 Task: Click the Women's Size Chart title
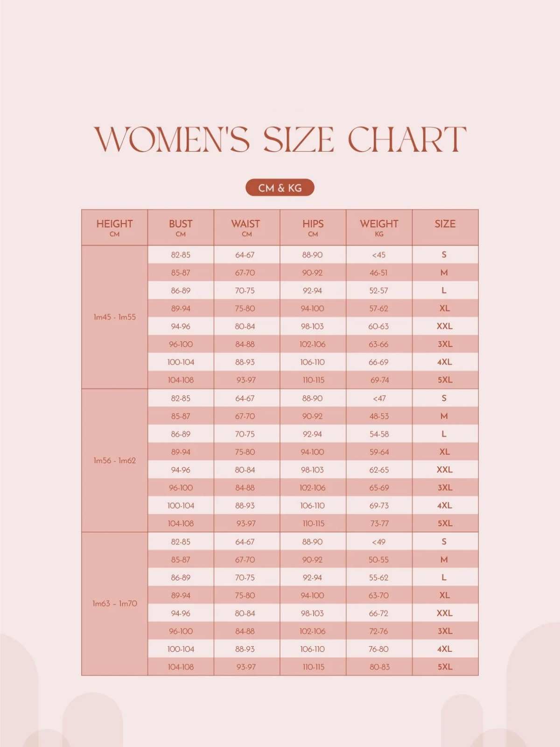click(280, 139)
